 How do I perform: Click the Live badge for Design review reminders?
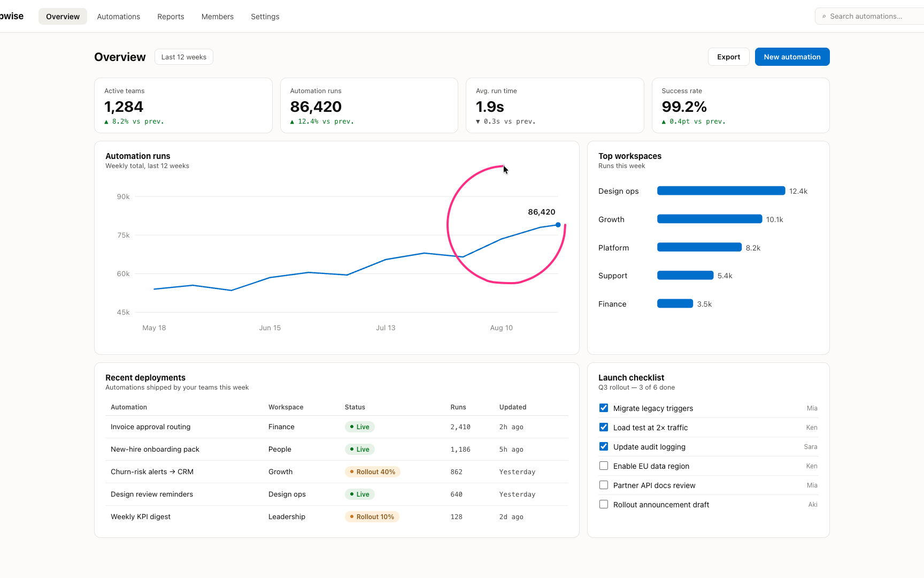(359, 494)
